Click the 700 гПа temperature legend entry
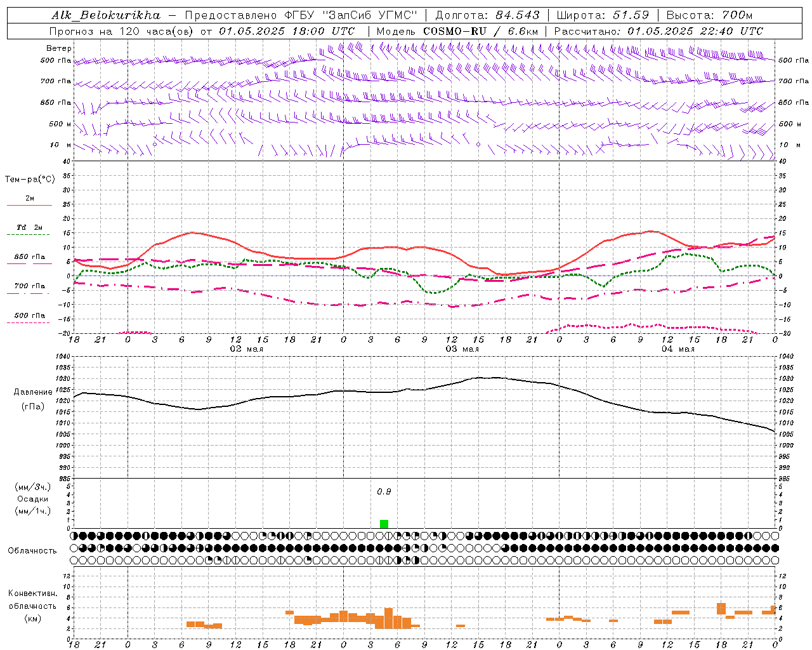Viewport: 812px width, 650px height. [x=29, y=286]
